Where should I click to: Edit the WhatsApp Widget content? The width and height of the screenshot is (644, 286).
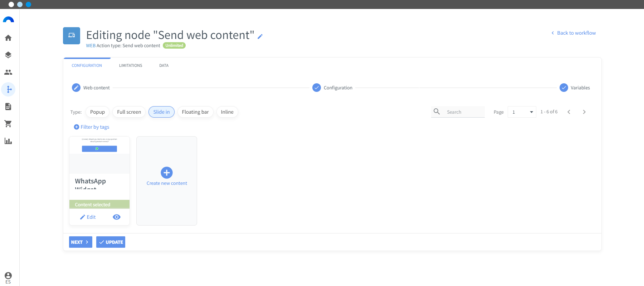tap(88, 217)
